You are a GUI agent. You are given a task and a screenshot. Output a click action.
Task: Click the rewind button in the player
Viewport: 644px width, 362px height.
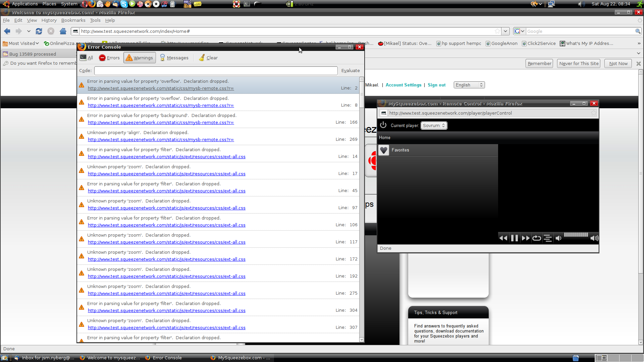point(503,238)
